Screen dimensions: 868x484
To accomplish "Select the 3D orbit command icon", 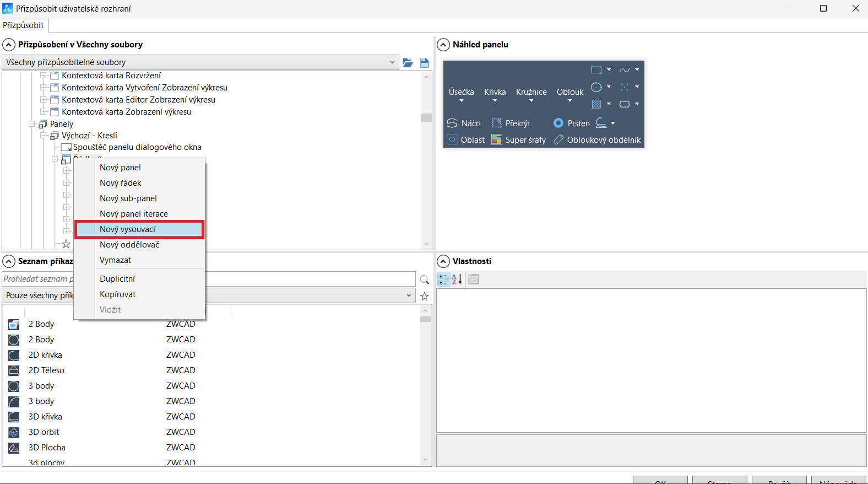I will (x=14, y=432).
